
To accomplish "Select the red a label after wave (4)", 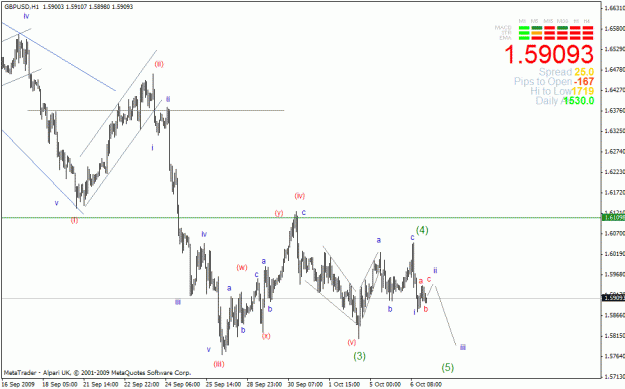I will point(421,281).
